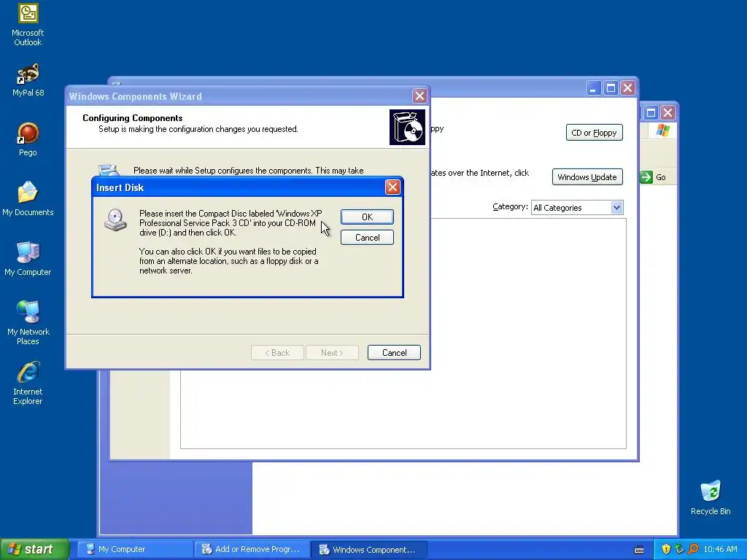The image size is (747, 560).
Task: Click the keyboard icon in the taskbar
Action: tap(639, 550)
